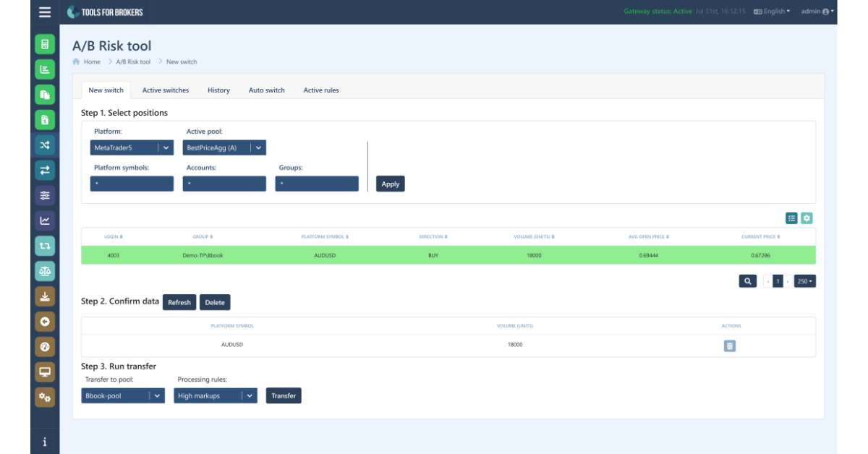The image size is (868, 454).
Task: Click the 0.67286 current price cell
Action: pyautogui.click(x=761, y=255)
